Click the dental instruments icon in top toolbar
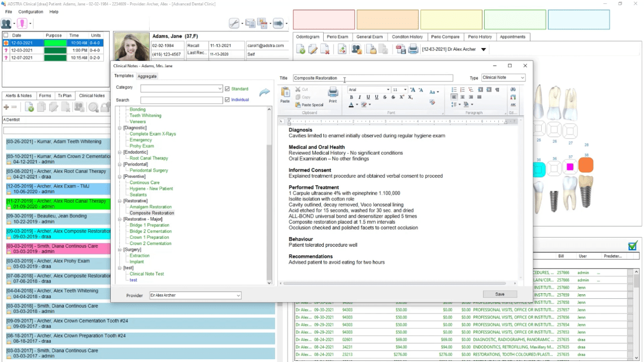Image resolution: width=644 pixels, height=362 pixels. point(234,23)
